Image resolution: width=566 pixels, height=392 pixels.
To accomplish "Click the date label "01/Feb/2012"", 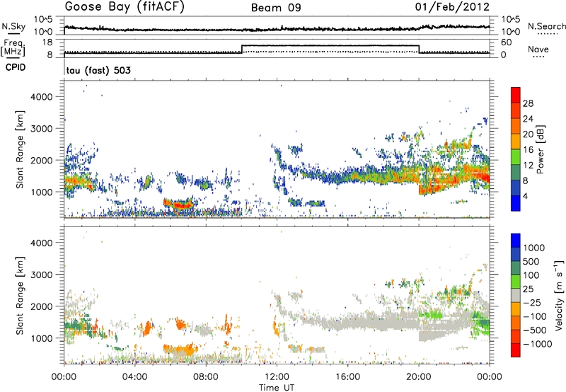I will tap(452, 6).
